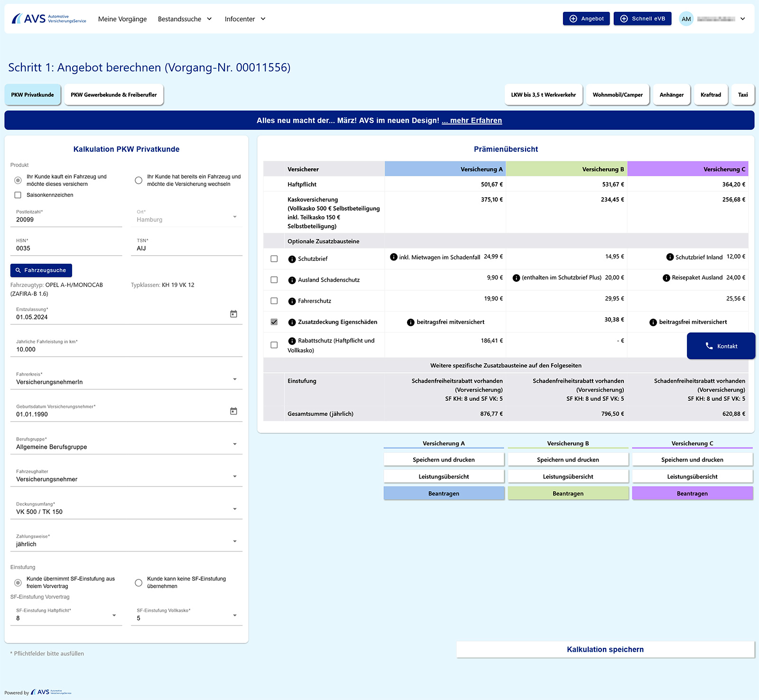This screenshot has height=700, width=759.
Task: Open the Zahlungsweise dropdown
Action: 126,542
